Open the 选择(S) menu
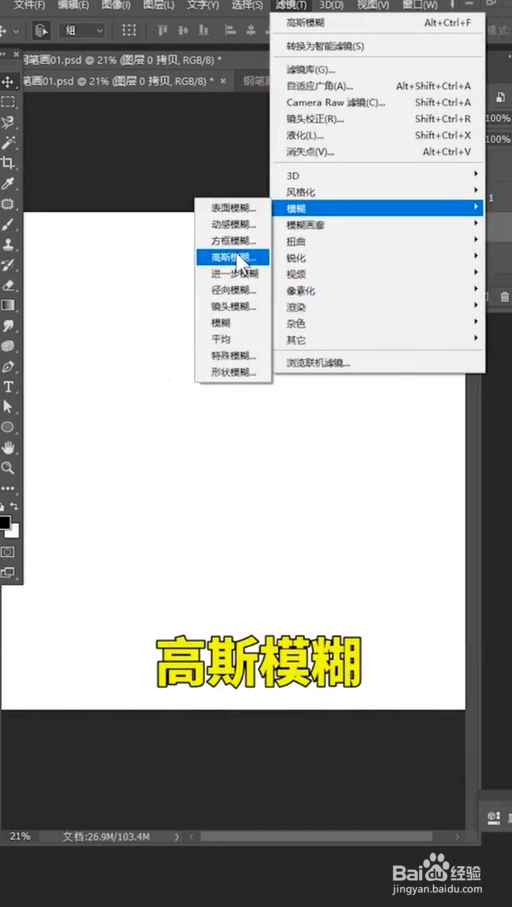 click(247, 5)
